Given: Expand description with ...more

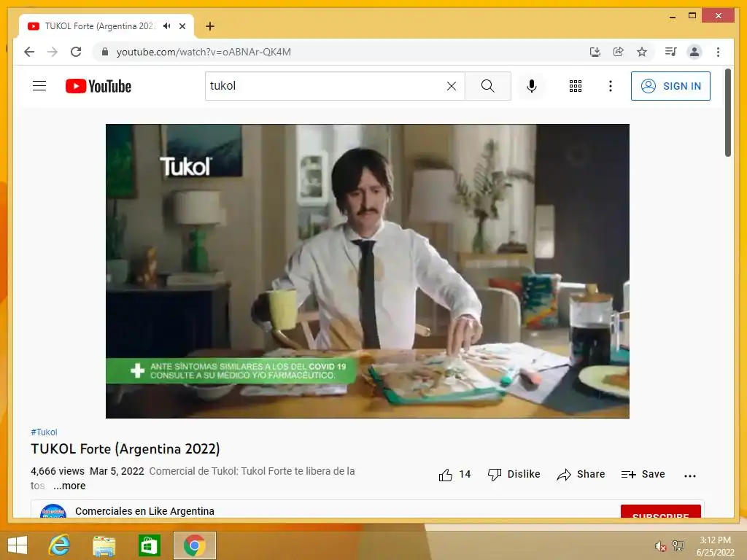Looking at the screenshot, I should [x=69, y=486].
